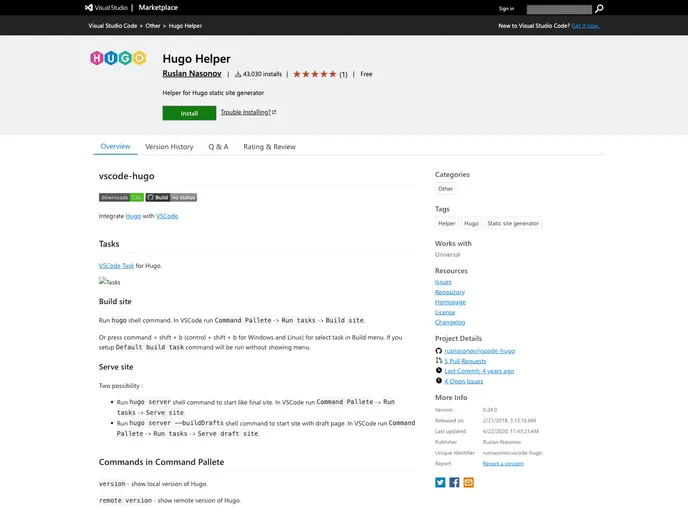Open the Other breadcrumb link
This screenshot has width=688, height=512.
pos(153,26)
